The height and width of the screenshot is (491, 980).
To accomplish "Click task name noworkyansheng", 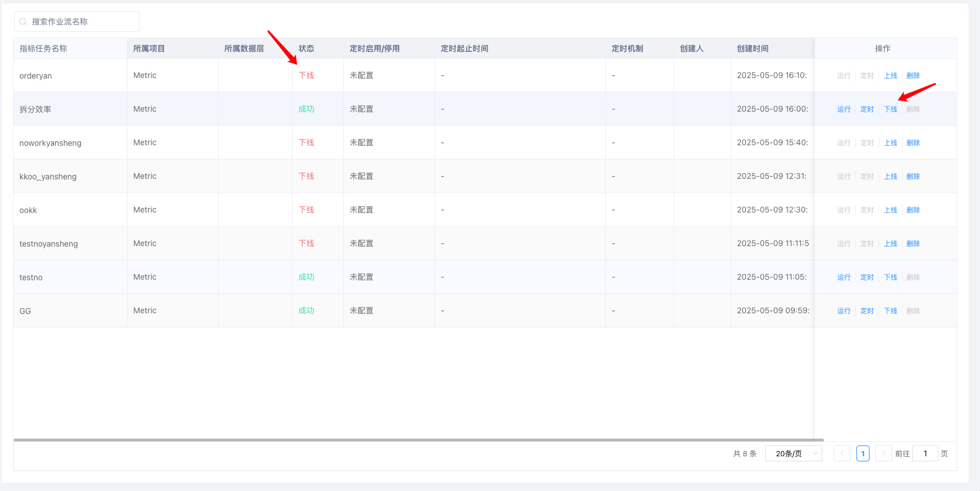I will point(50,143).
